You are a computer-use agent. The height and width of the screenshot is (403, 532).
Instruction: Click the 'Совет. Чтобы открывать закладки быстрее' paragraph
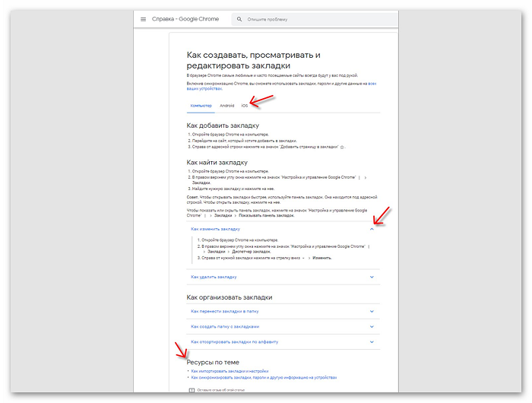[x=282, y=200]
